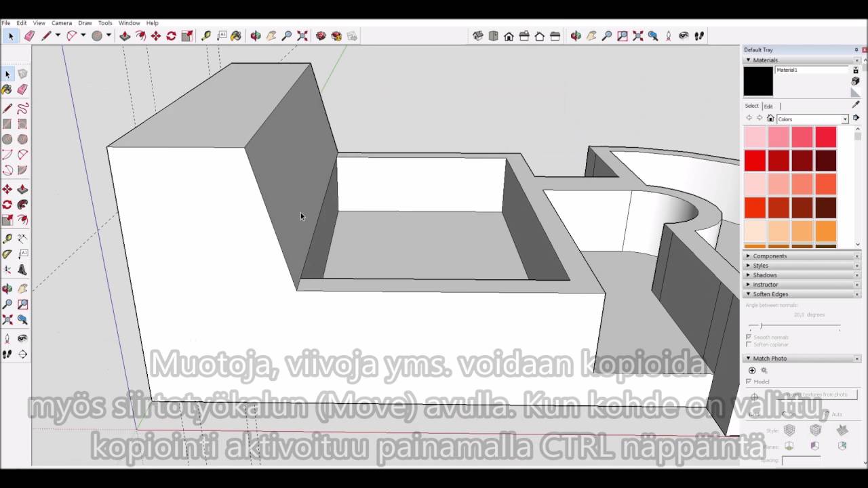This screenshot has height=488, width=868.
Task: Choose the Look Around eye tool in right toolbar
Action: pyautogui.click(x=684, y=36)
